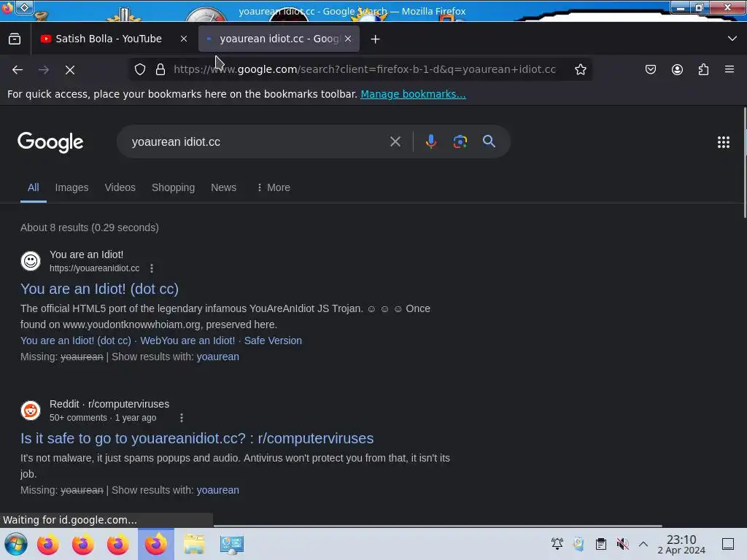Open the Firefox account menu
Viewport: 747px width, 560px height.
[677, 69]
